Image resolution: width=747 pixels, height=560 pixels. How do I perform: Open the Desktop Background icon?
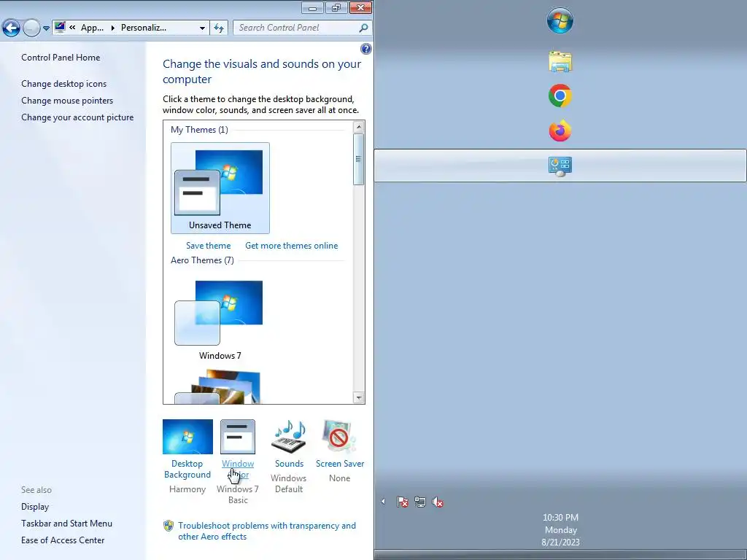(187, 437)
